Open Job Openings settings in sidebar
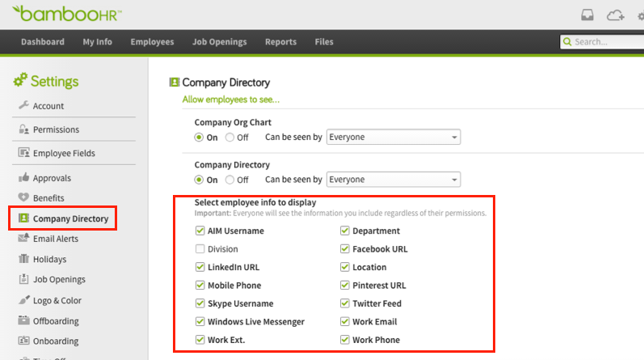This screenshot has height=360, width=644. [x=58, y=280]
